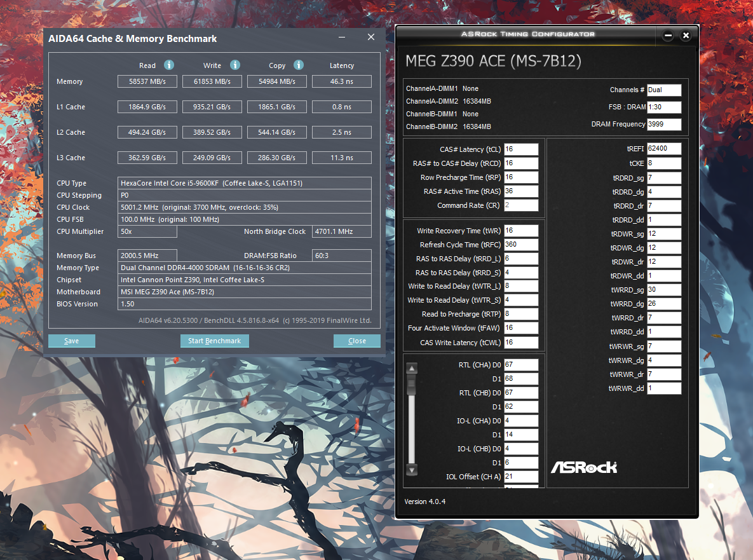This screenshot has height=560, width=753.
Task: Click the CPU Clock value 5001.2 MHz
Action: pos(245,207)
